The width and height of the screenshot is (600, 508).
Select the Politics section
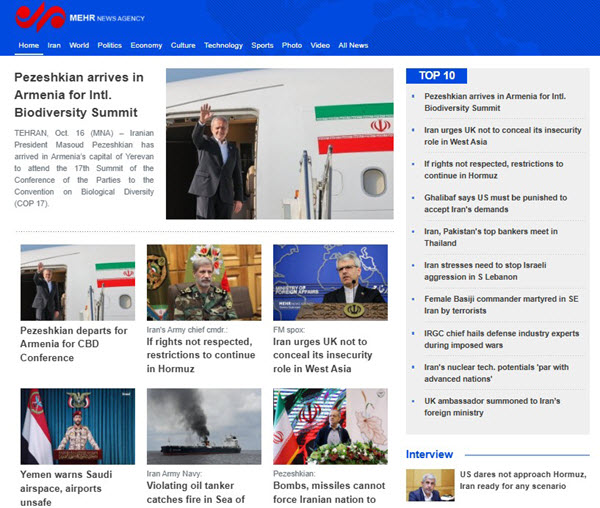(x=109, y=45)
